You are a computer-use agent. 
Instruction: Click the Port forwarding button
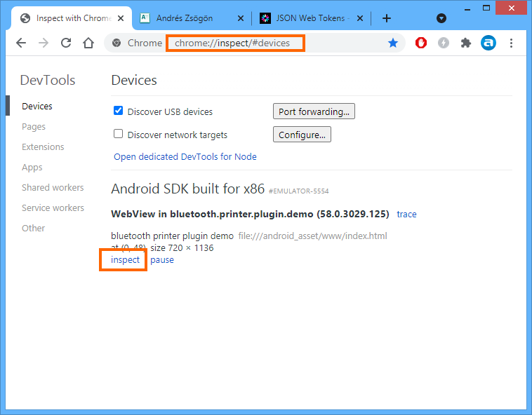[314, 111]
